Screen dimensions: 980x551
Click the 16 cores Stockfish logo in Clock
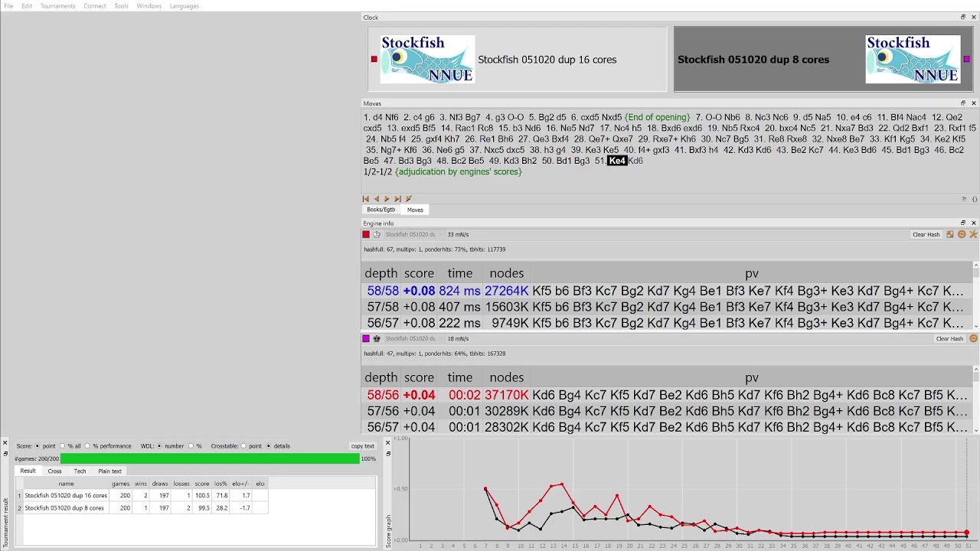pos(427,59)
